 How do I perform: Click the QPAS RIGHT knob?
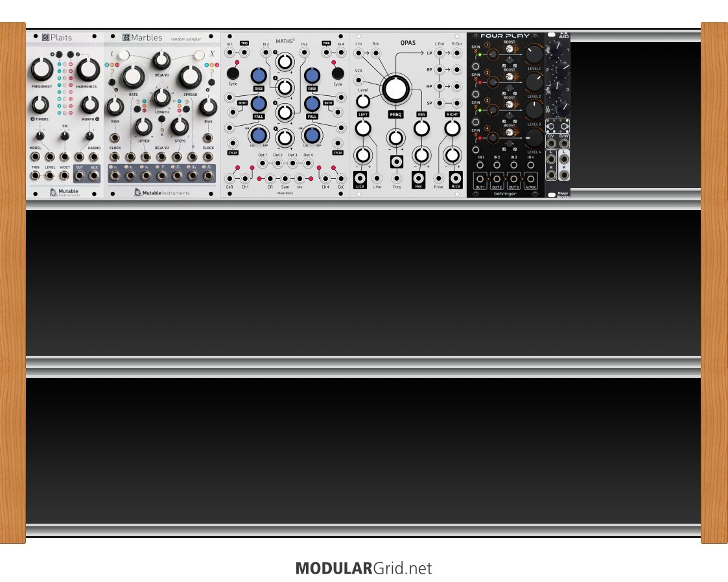point(452,128)
